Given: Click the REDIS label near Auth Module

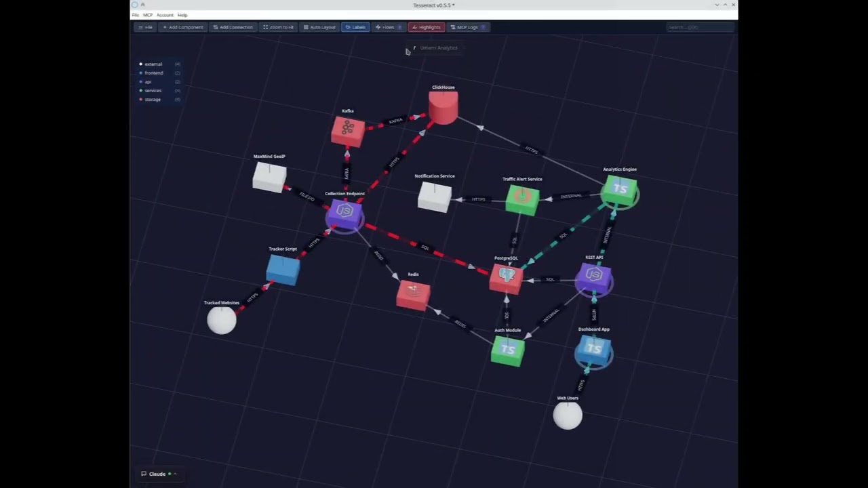Looking at the screenshot, I should [x=460, y=324].
